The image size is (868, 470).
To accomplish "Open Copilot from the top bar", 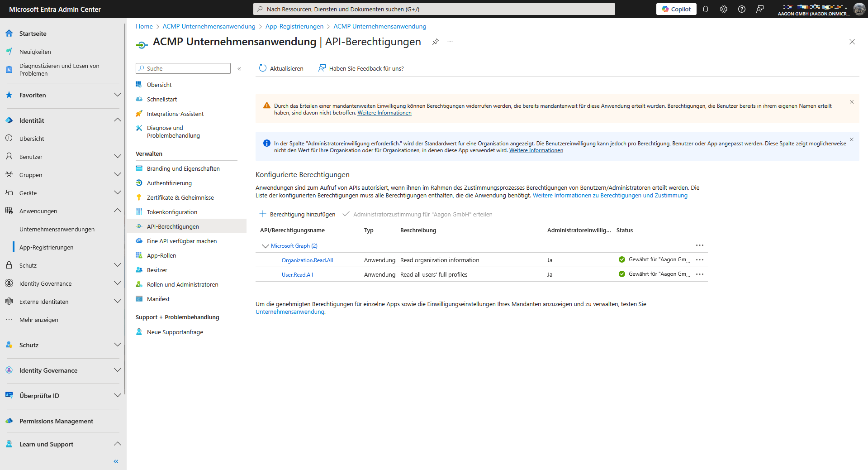I will (x=676, y=9).
